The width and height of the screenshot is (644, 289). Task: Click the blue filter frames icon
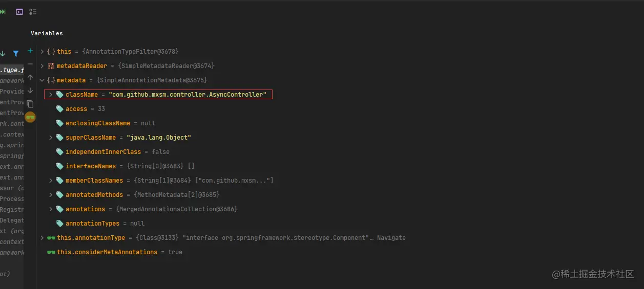[16, 53]
